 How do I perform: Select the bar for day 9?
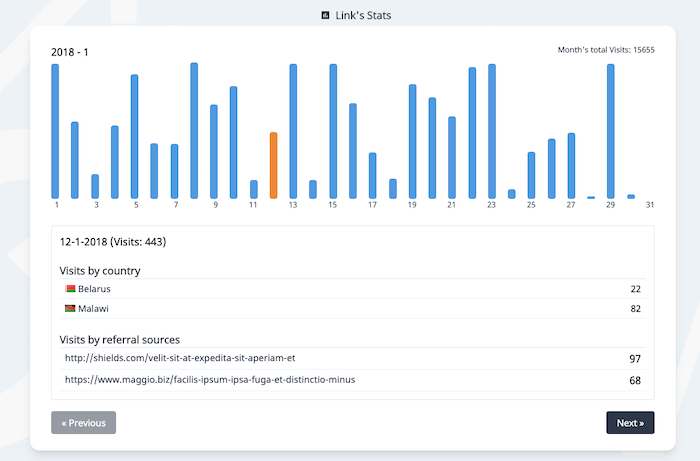click(214, 152)
